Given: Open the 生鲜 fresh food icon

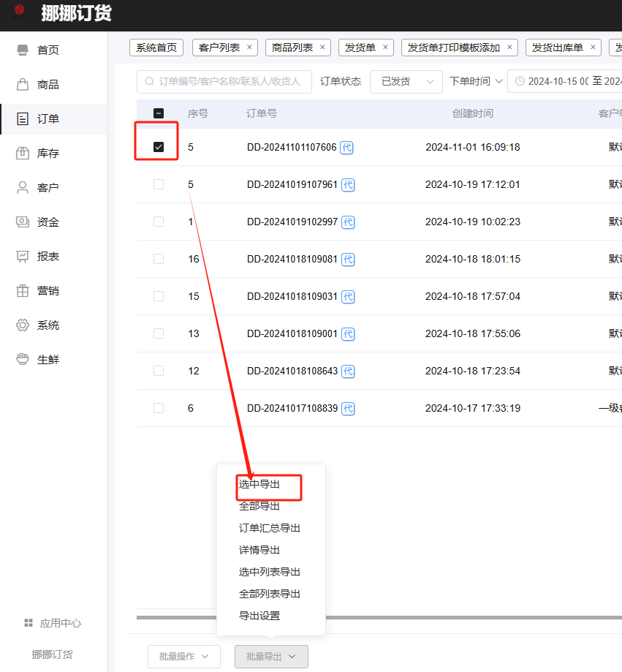Looking at the screenshot, I should (x=23, y=359).
